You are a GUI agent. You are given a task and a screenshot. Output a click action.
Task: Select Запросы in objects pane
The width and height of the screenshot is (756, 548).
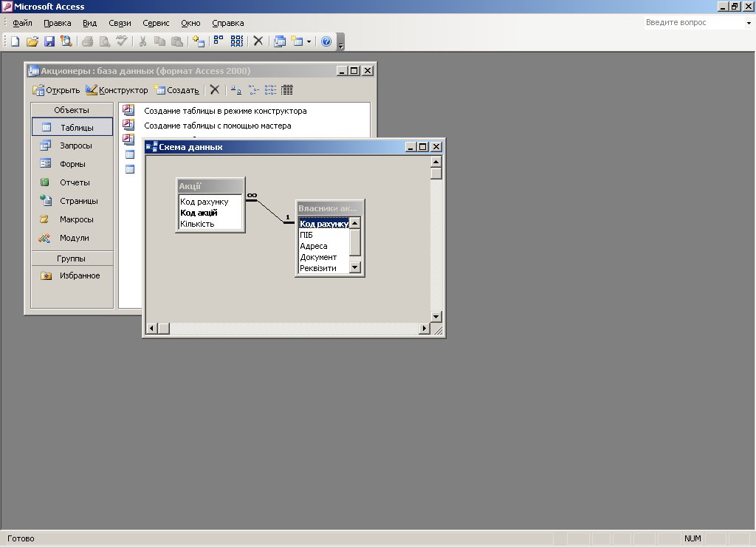(72, 145)
